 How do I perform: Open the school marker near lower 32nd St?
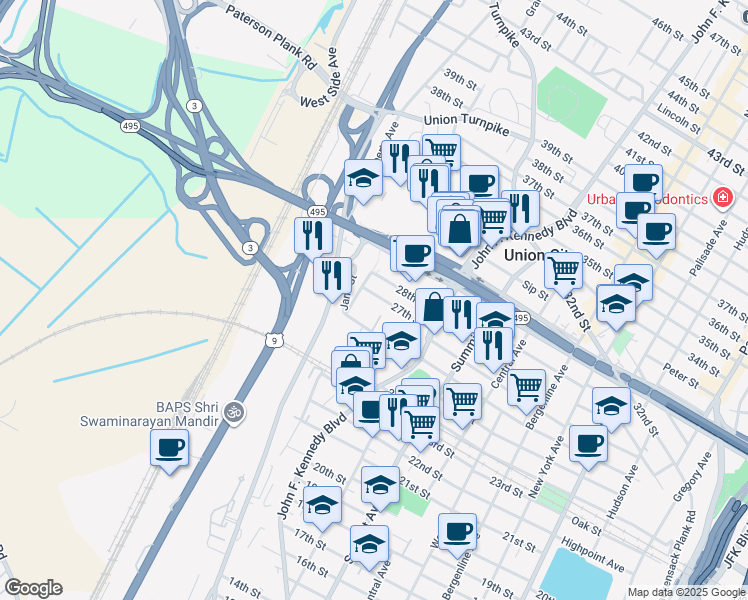coord(611,409)
